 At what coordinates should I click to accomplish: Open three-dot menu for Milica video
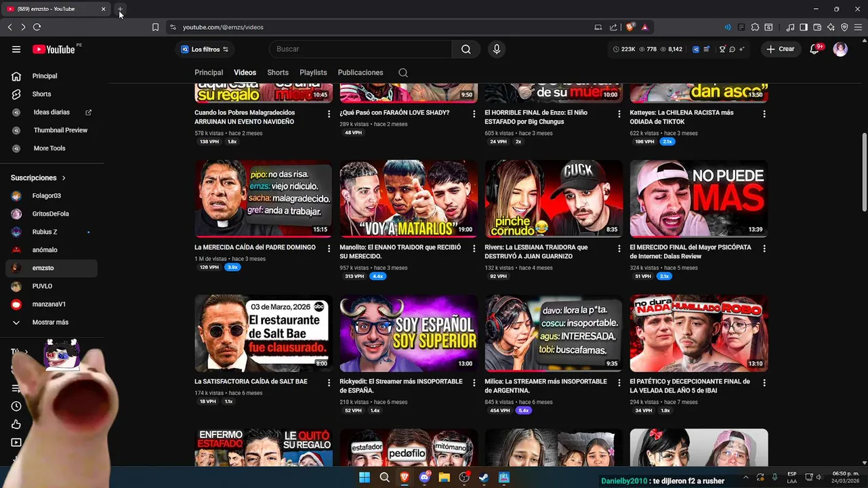pyautogui.click(x=619, y=383)
